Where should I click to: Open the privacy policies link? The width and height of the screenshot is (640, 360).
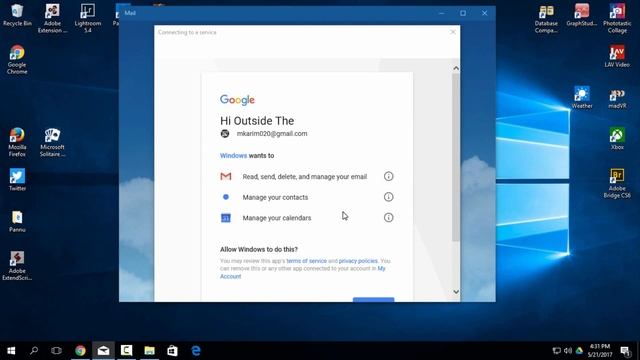tap(358, 261)
